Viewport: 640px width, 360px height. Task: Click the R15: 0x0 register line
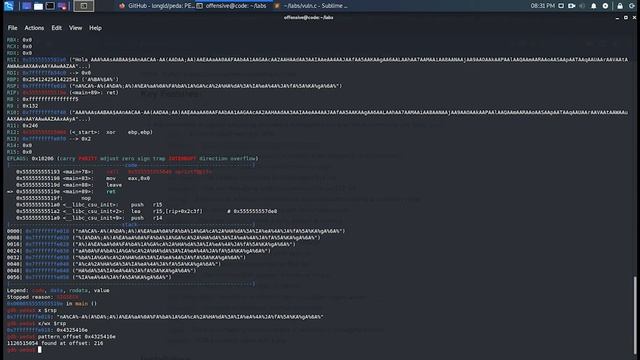19,151
